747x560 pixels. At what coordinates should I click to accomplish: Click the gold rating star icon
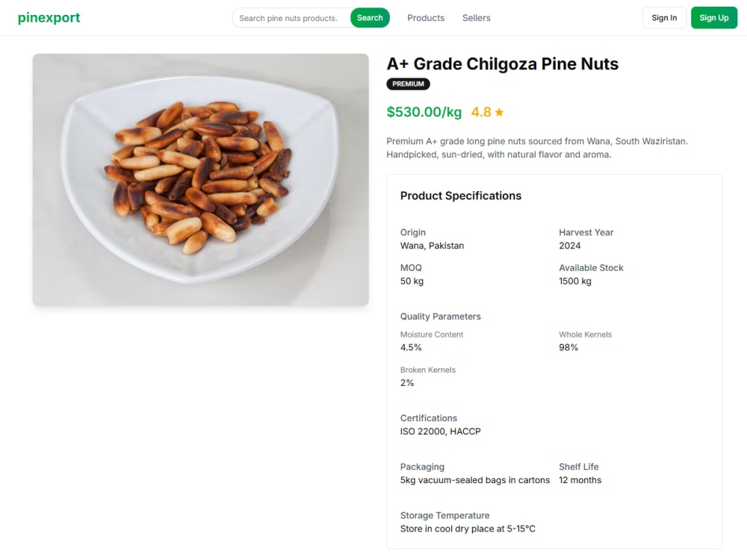499,113
